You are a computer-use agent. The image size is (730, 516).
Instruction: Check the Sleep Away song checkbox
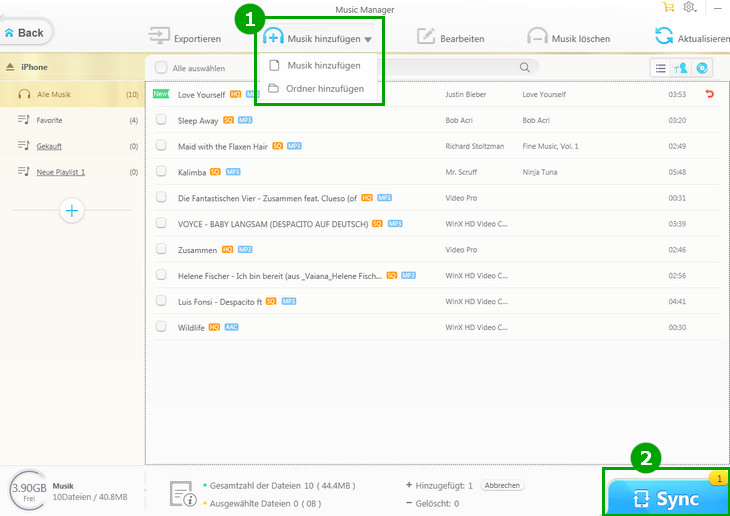tap(161, 120)
